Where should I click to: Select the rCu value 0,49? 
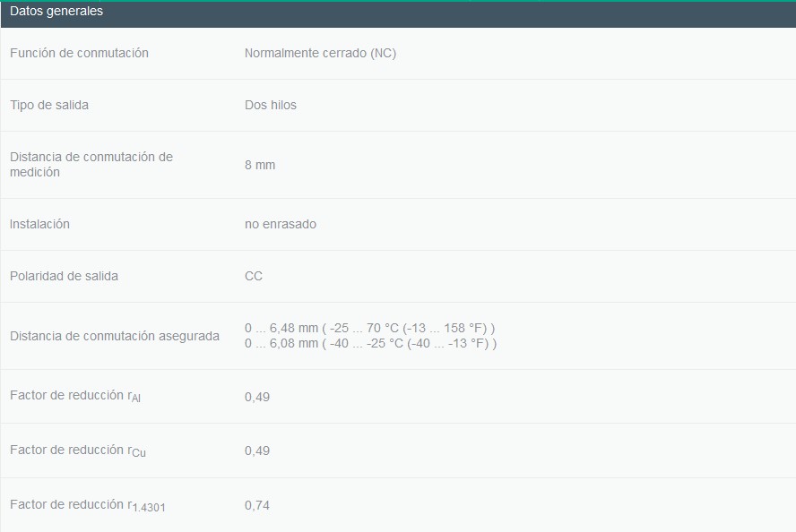tap(257, 450)
